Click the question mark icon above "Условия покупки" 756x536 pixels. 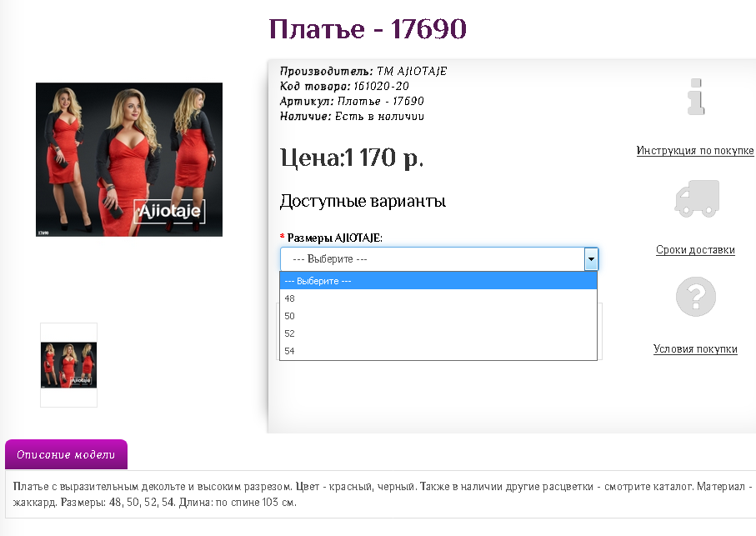[x=696, y=296]
